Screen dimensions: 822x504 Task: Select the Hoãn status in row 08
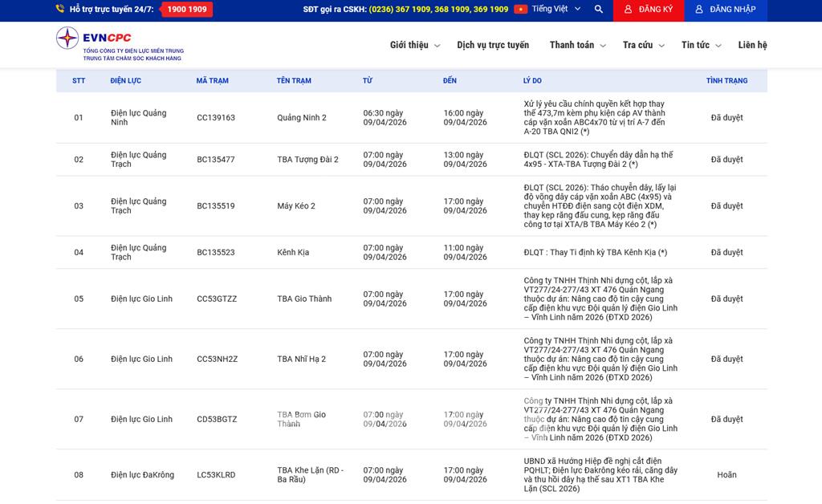[726, 475]
